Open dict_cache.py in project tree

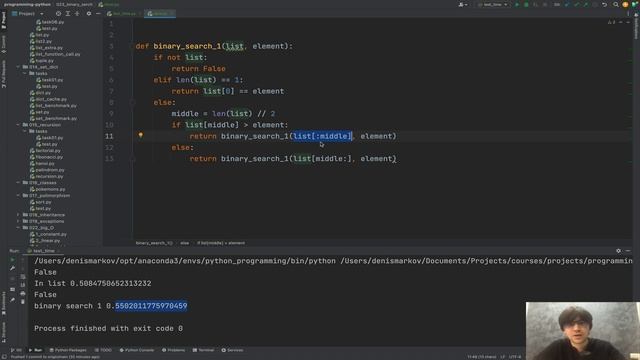click(x=48, y=99)
